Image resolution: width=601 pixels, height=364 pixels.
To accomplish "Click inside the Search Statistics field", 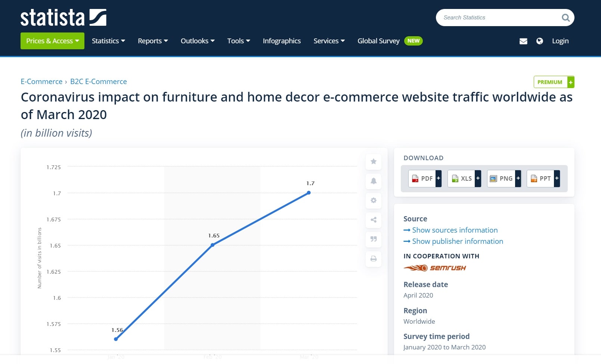I will pyautogui.click(x=493, y=17).
